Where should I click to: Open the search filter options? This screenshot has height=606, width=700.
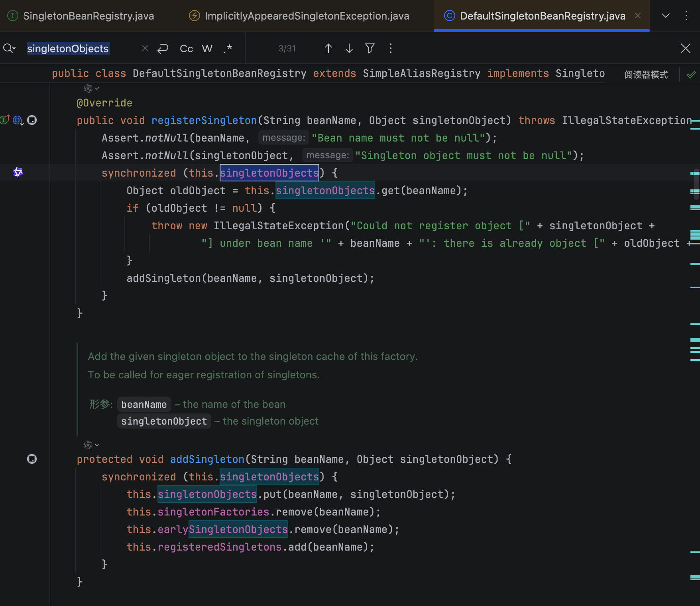click(370, 48)
